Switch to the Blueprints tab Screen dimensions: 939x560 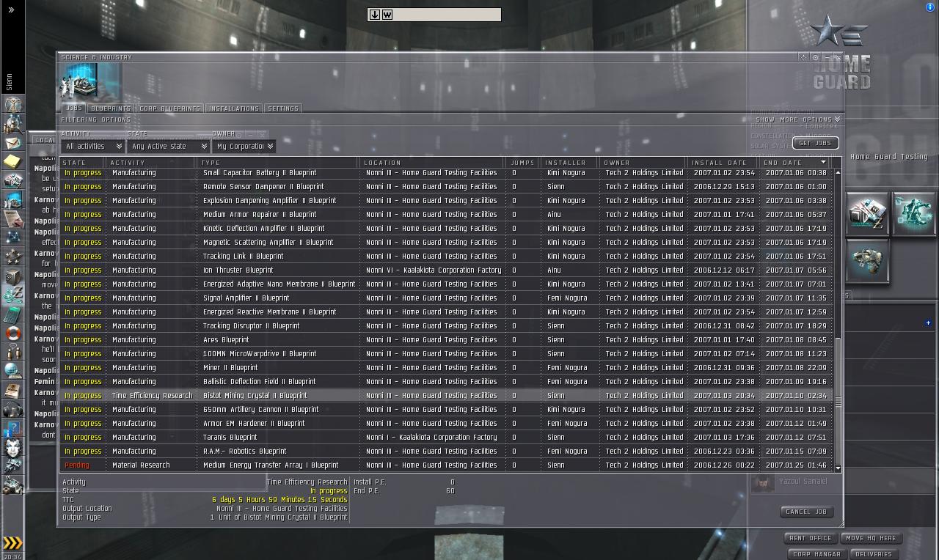(x=111, y=108)
